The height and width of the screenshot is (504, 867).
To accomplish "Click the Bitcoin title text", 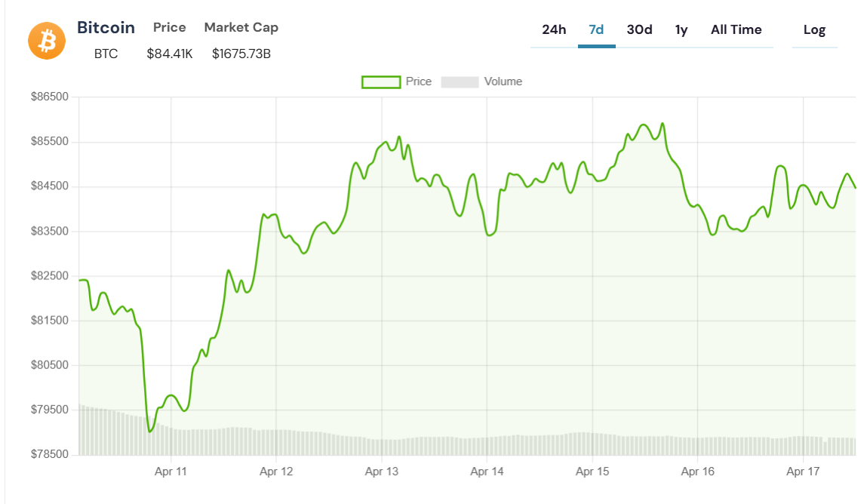I will click(x=106, y=28).
